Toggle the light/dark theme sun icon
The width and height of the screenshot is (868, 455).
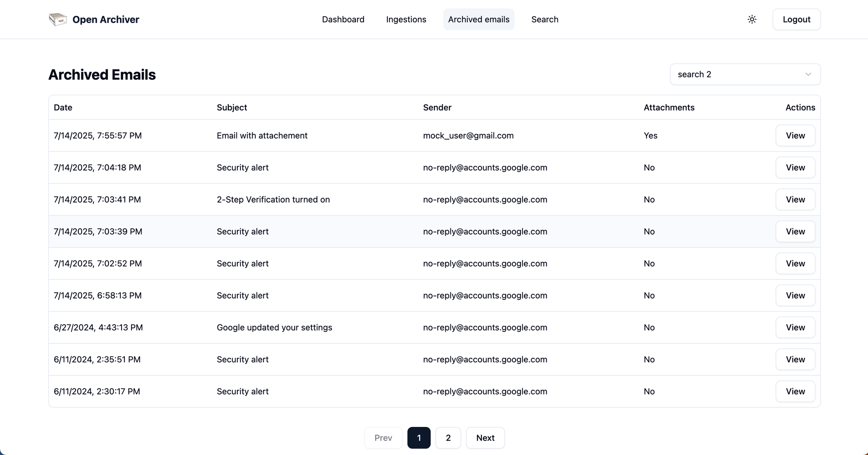point(752,19)
